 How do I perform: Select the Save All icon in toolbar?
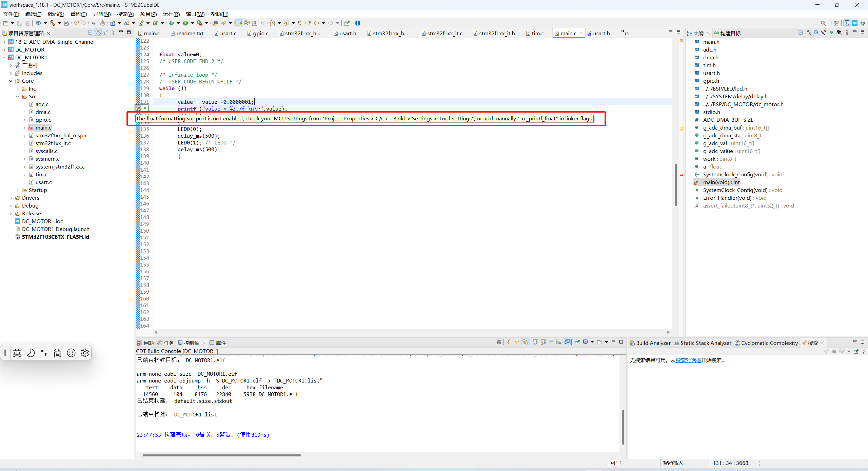pos(27,23)
